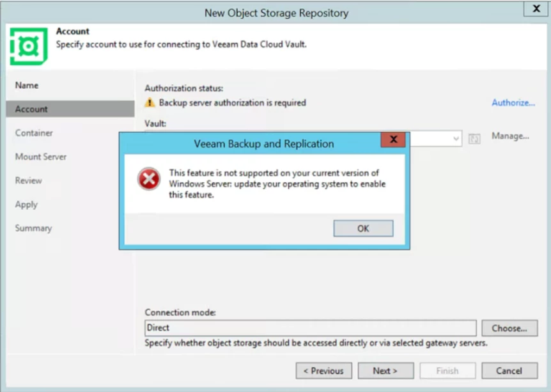Click the error message about Windows Server version
This screenshot has width=551, height=392.
click(277, 184)
